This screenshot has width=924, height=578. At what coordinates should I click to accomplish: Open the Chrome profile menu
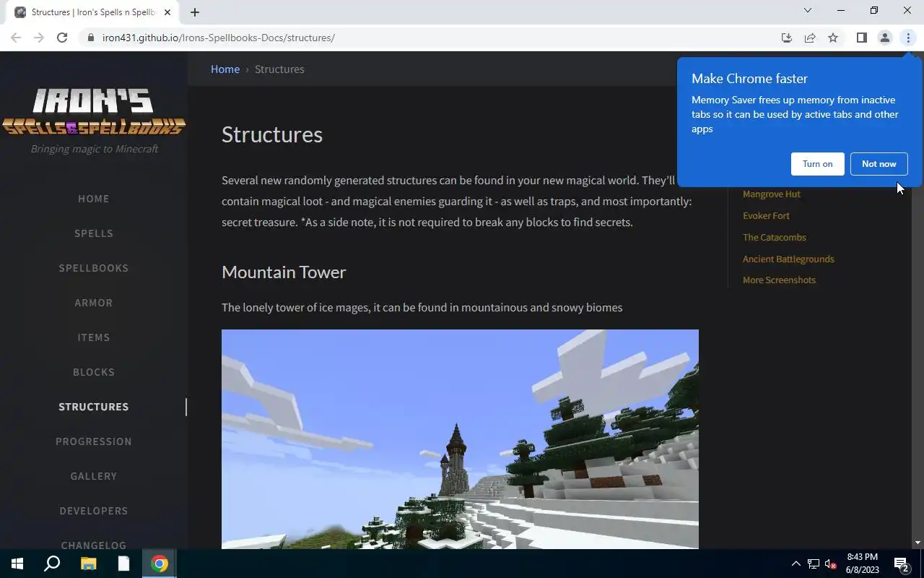884,38
